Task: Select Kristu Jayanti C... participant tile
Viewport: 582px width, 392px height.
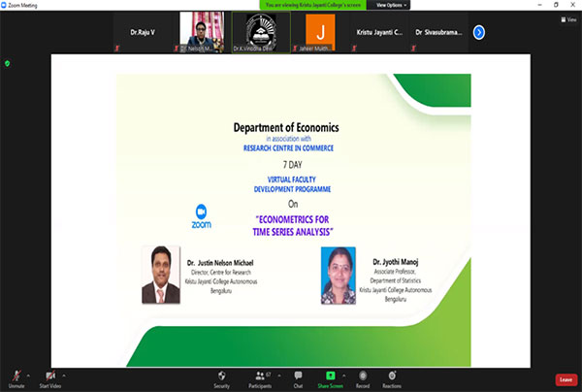Action: pyautogui.click(x=379, y=32)
